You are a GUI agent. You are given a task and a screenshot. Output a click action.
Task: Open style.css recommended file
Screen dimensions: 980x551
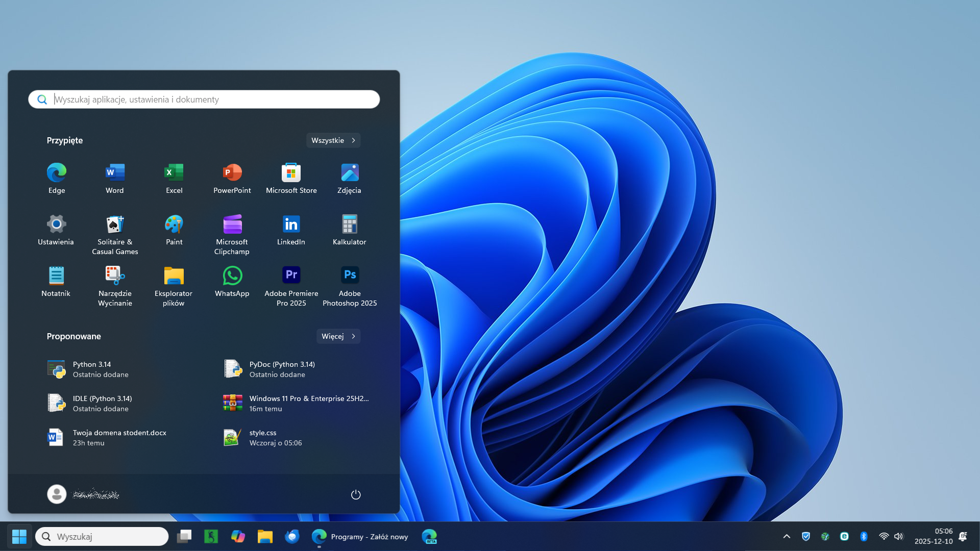tap(263, 437)
